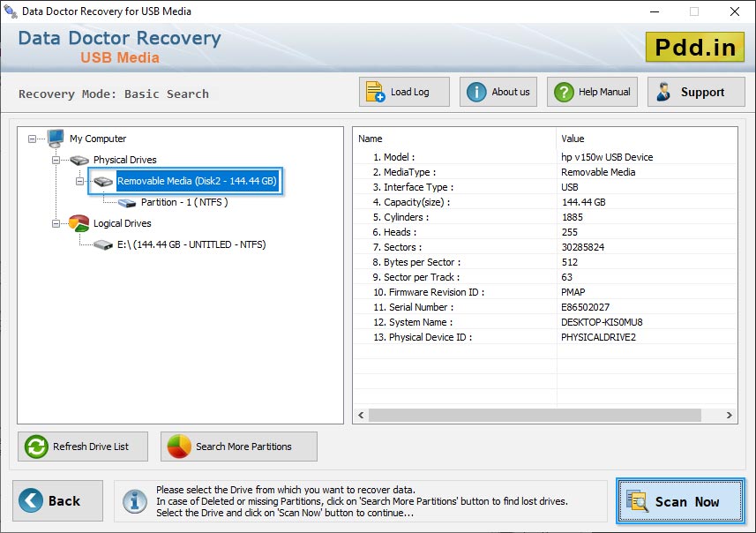Select the '5. Cylinders :' row
Screen dimensions: 756x533
(x=545, y=217)
